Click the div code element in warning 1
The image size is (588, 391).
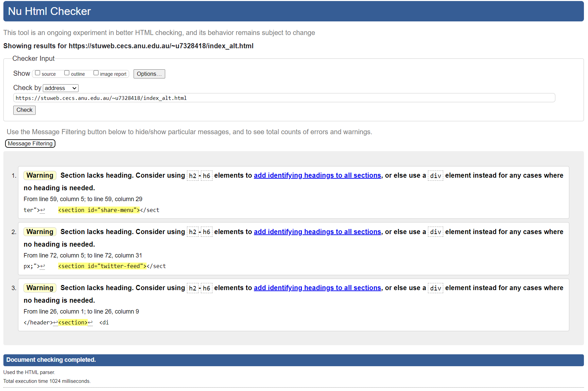pos(435,176)
